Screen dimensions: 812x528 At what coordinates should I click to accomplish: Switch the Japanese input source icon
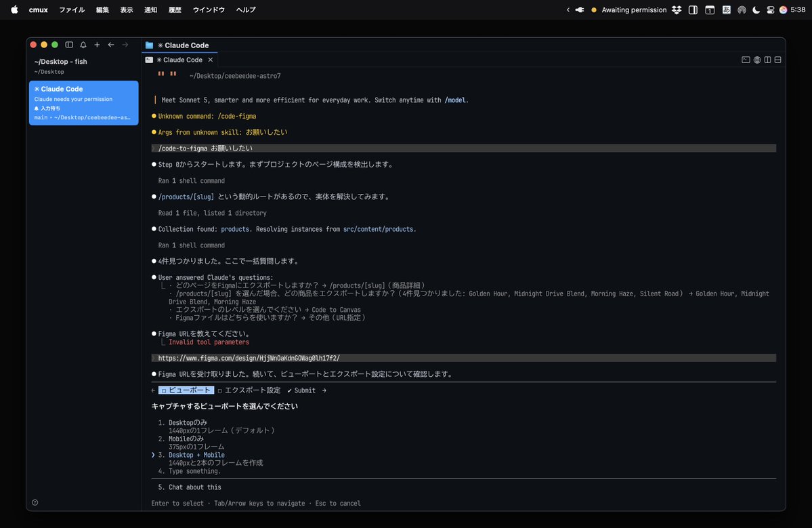point(727,9)
